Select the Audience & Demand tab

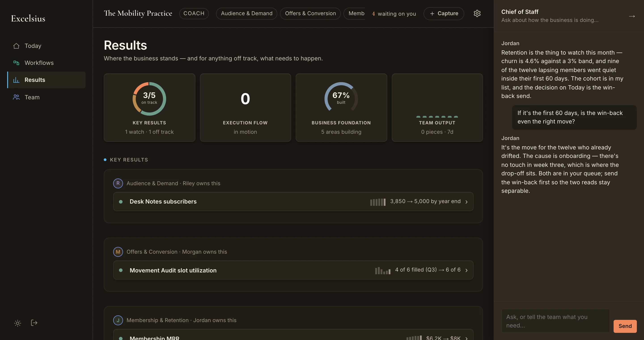(x=246, y=13)
